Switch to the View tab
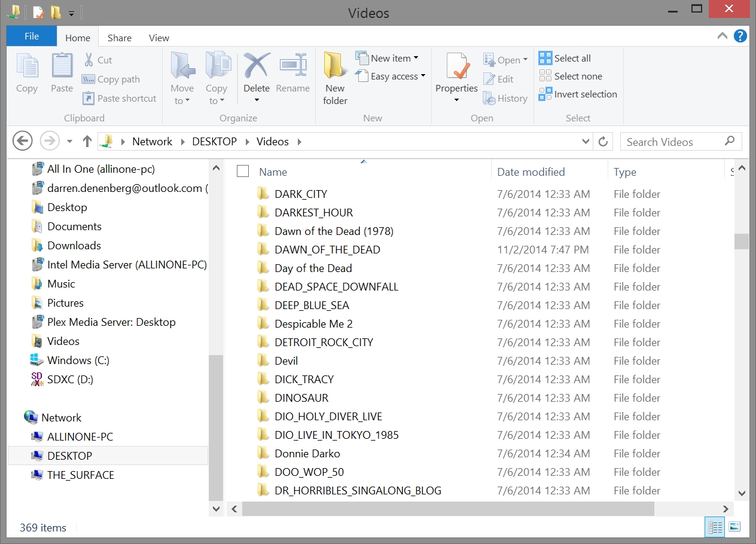Viewport: 756px width, 544px height. pos(159,38)
